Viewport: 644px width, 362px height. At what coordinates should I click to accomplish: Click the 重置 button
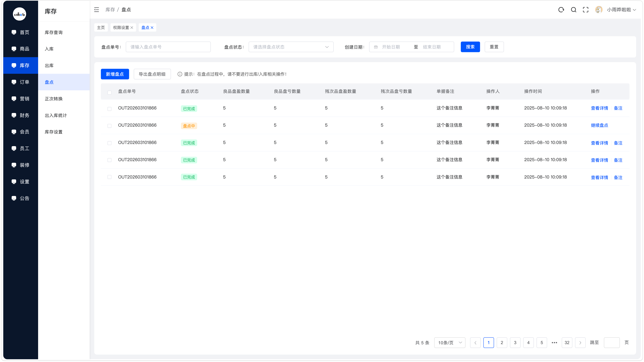tap(494, 47)
